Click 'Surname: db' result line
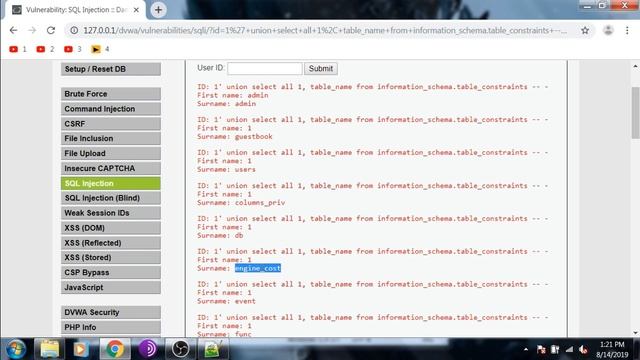This screenshot has height=360, width=640. 220,236
